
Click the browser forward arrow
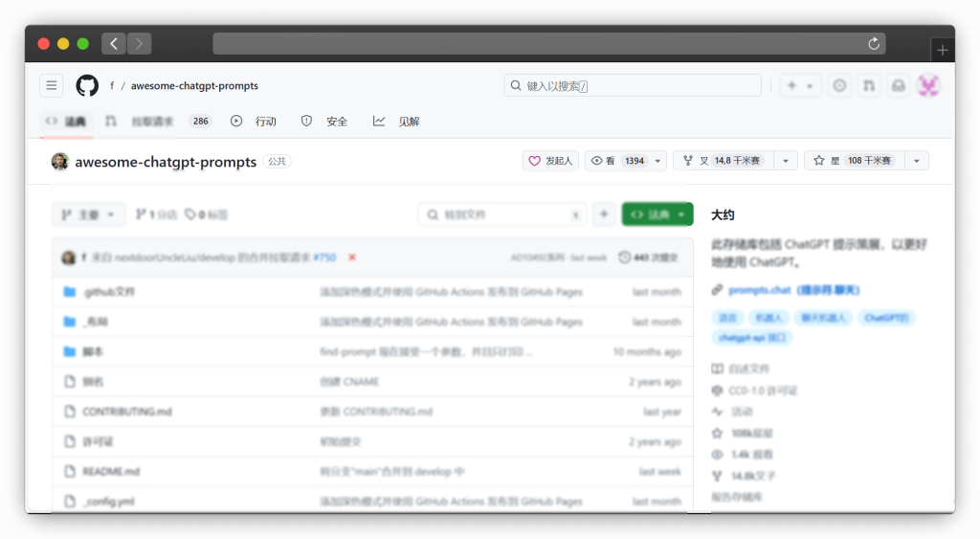pos(140,43)
